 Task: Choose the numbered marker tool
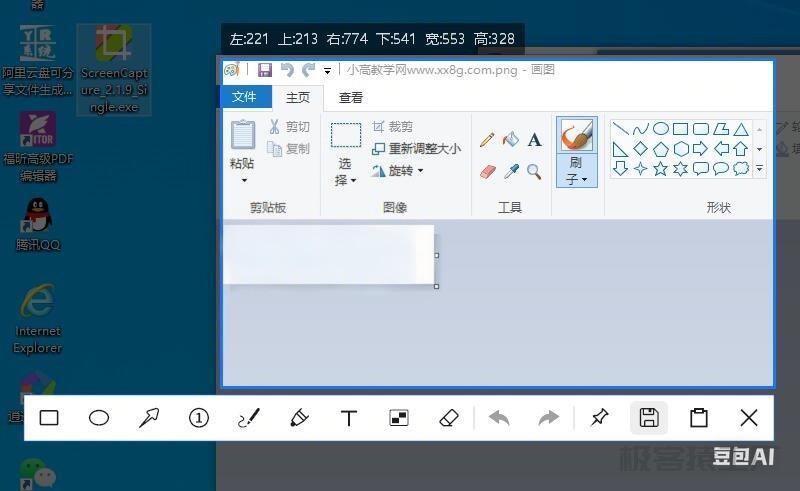point(199,418)
